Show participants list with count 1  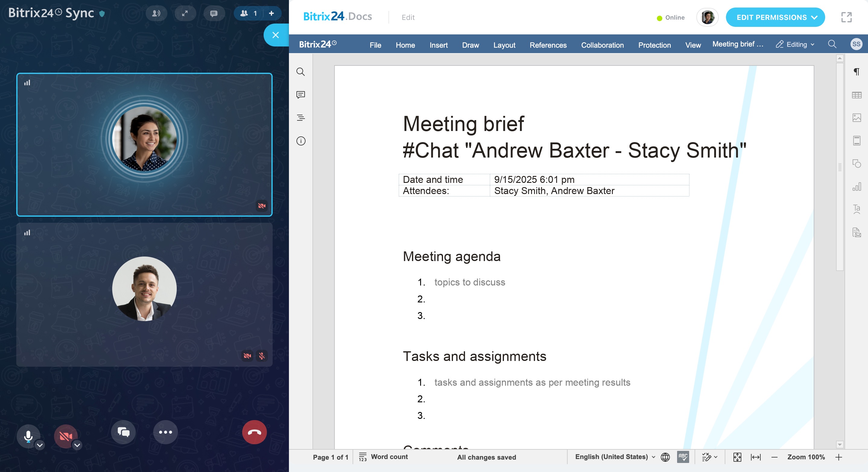tap(248, 14)
